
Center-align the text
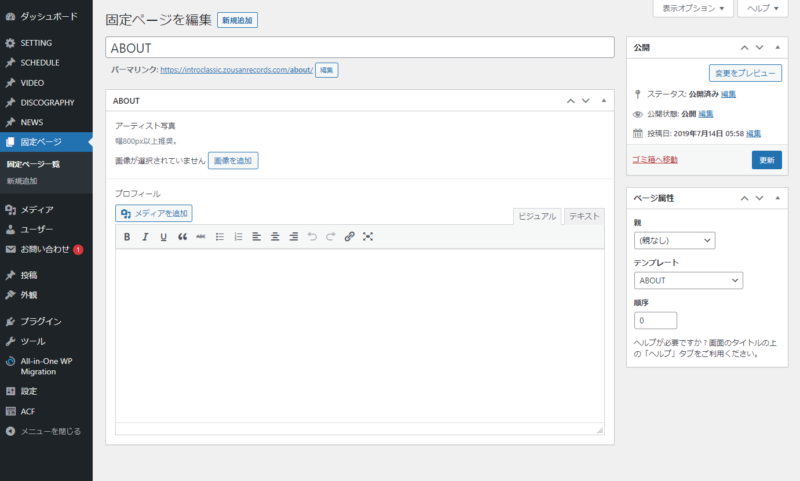275,237
